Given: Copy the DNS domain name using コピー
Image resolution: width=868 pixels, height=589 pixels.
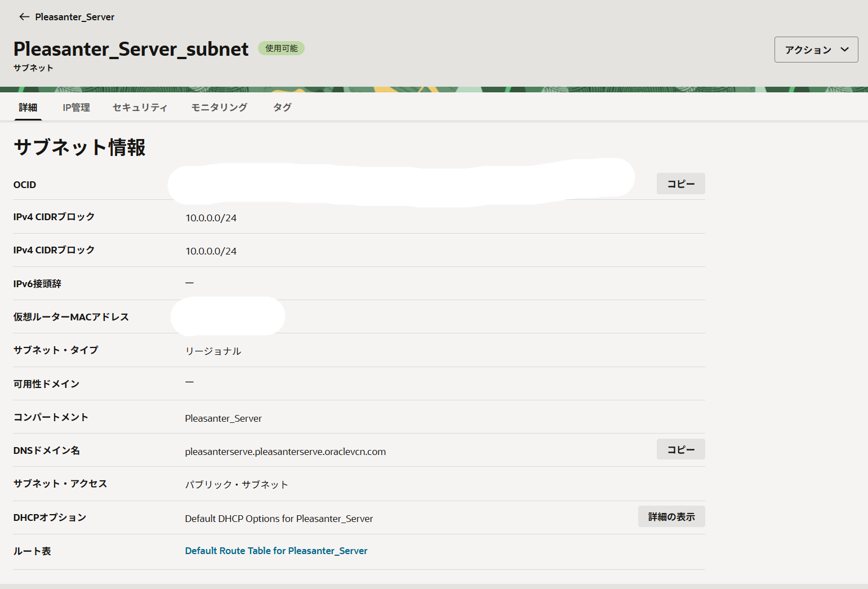Looking at the screenshot, I should (x=680, y=449).
